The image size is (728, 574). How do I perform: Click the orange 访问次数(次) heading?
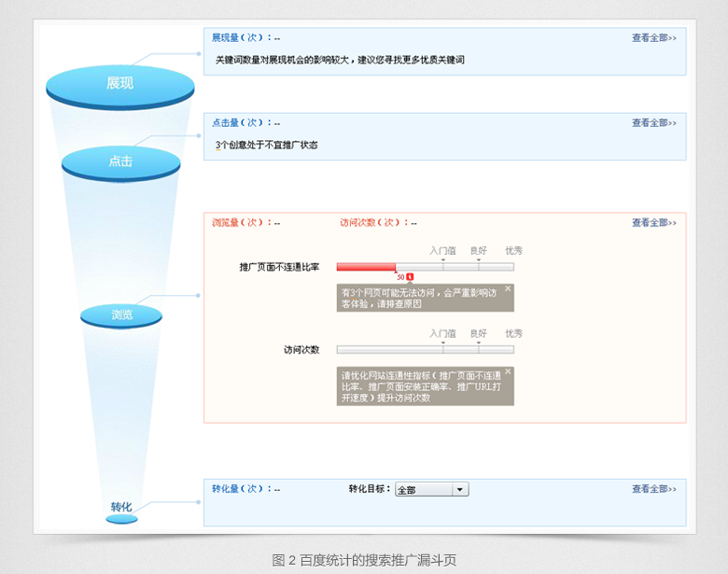[373, 223]
